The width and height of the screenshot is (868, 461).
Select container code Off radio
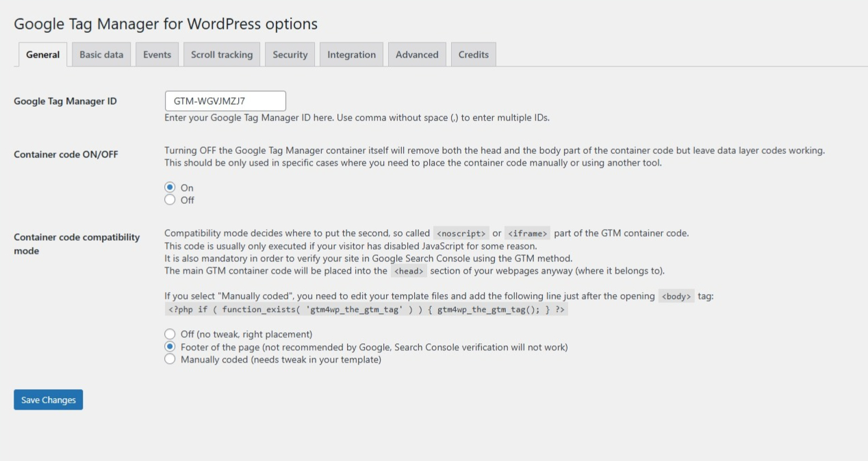pos(170,200)
